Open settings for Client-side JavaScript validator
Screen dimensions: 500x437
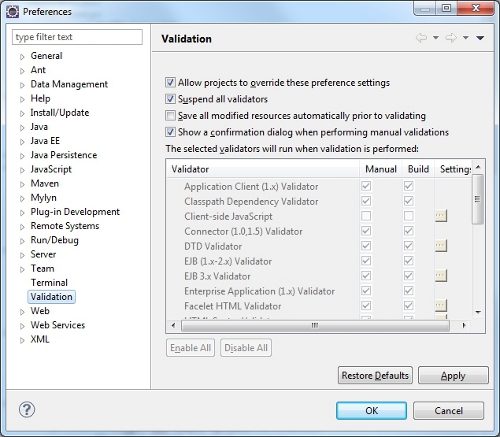441,216
